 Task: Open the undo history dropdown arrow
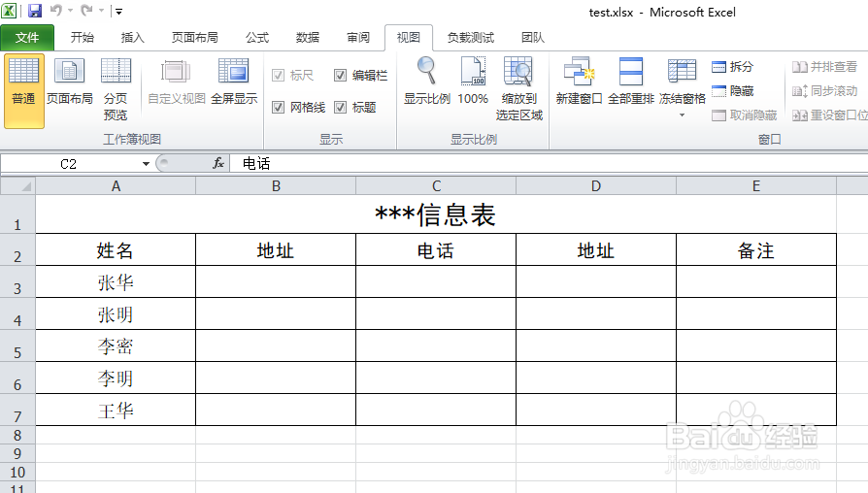tap(70, 11)
